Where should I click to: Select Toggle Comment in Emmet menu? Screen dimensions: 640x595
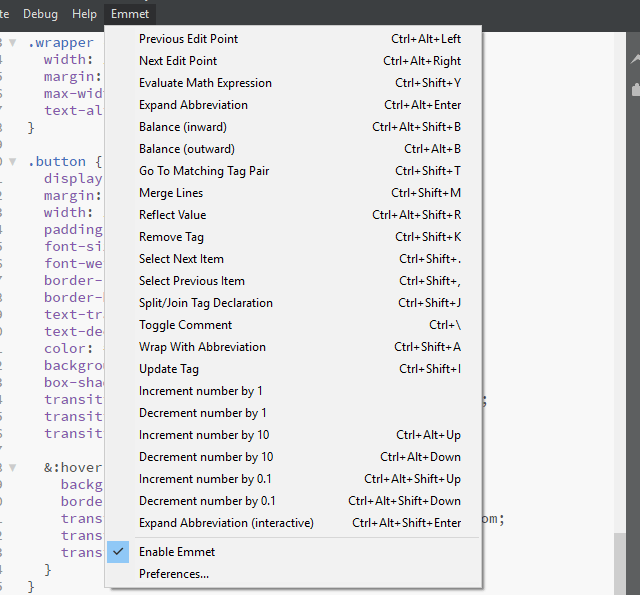click(185, 325)
